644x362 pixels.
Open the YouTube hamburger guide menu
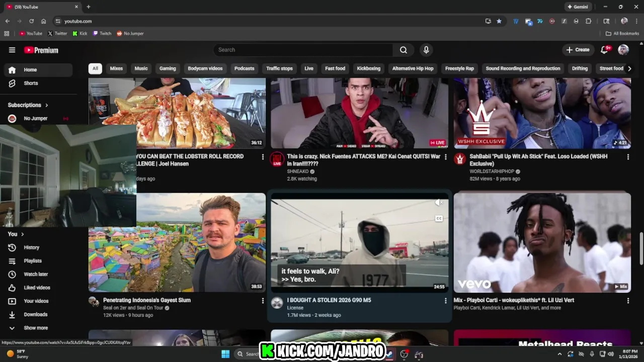click(12, 50)
